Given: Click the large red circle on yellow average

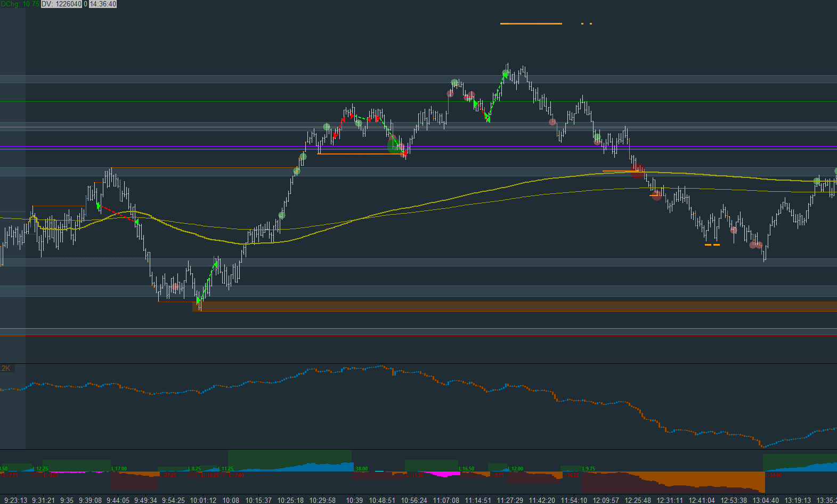Looking at the screenshot, I should point(637,171).
